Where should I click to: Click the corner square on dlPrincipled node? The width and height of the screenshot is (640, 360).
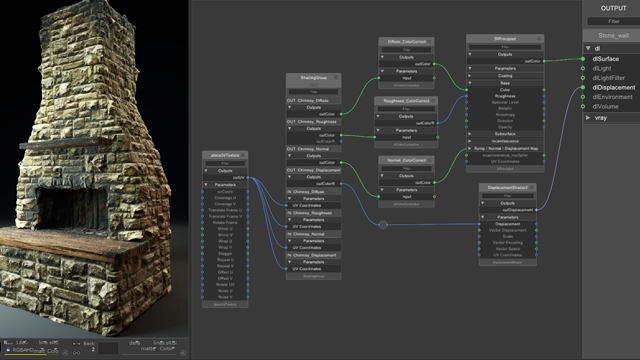tap(539, 39)
